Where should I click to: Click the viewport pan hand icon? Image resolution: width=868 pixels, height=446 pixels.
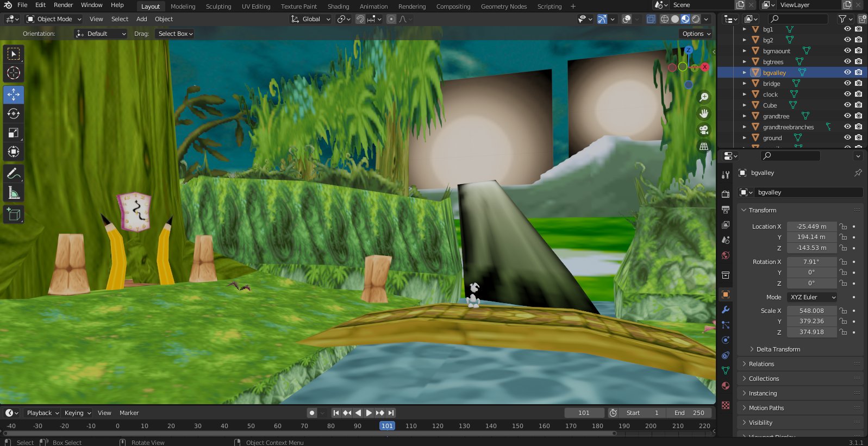pos(704,114)
